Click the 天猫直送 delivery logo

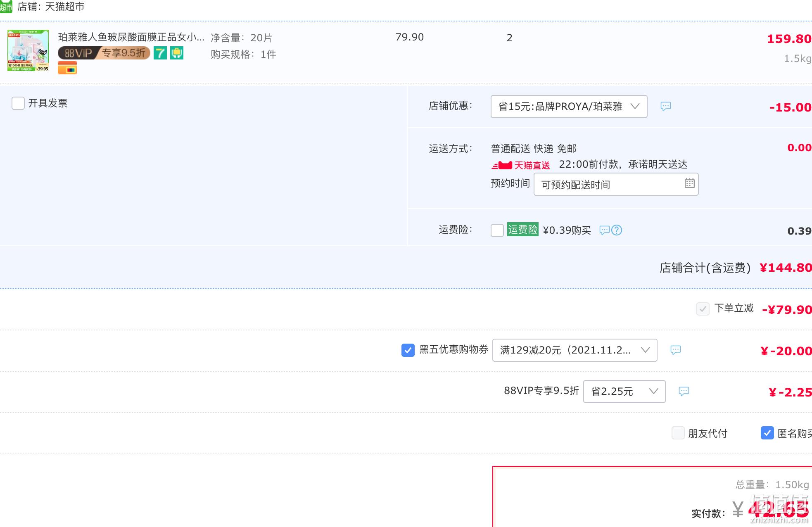click(x=521, y=165)
